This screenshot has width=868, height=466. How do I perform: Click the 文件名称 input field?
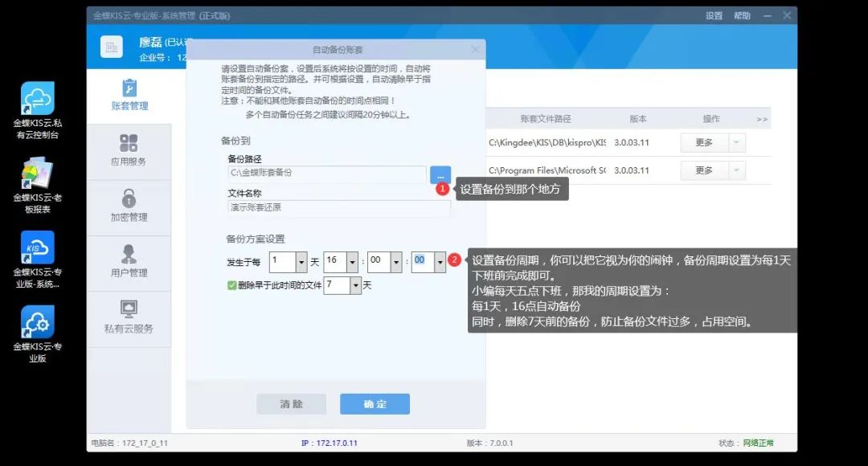[x=339, y=208]
